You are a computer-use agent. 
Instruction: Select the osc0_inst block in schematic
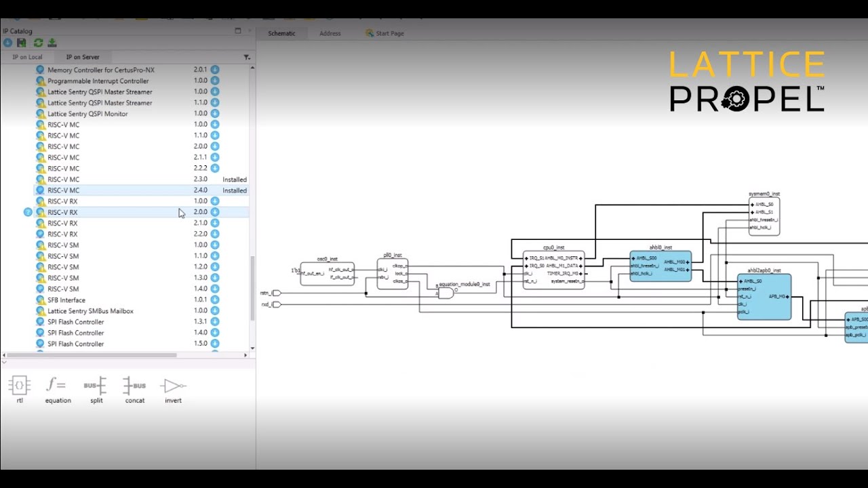coord(327,273)
